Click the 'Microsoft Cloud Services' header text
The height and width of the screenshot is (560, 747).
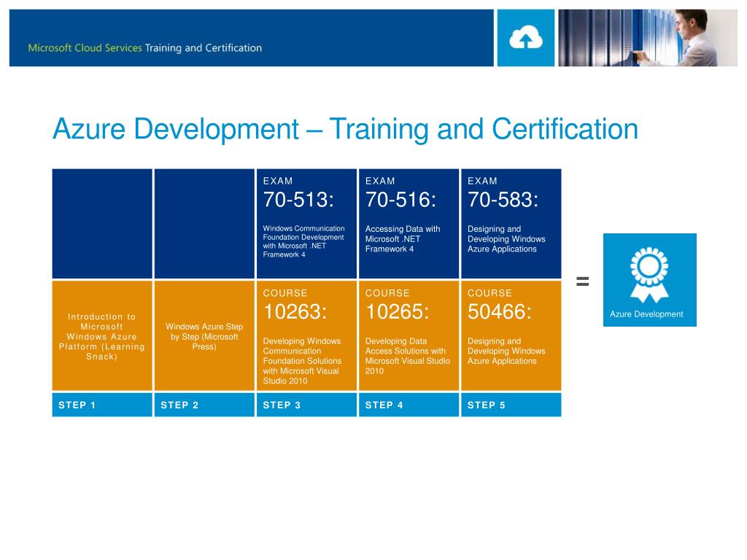point(85,47)
